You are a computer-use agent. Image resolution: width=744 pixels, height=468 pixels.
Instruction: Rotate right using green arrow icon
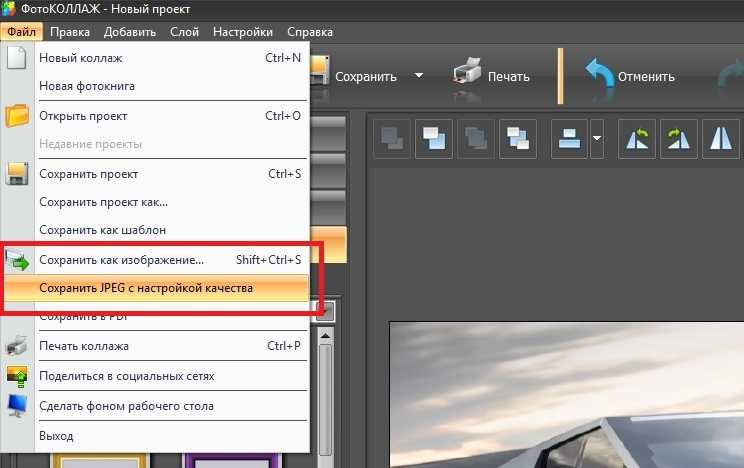pyautogui.click(x=679, y=139)
